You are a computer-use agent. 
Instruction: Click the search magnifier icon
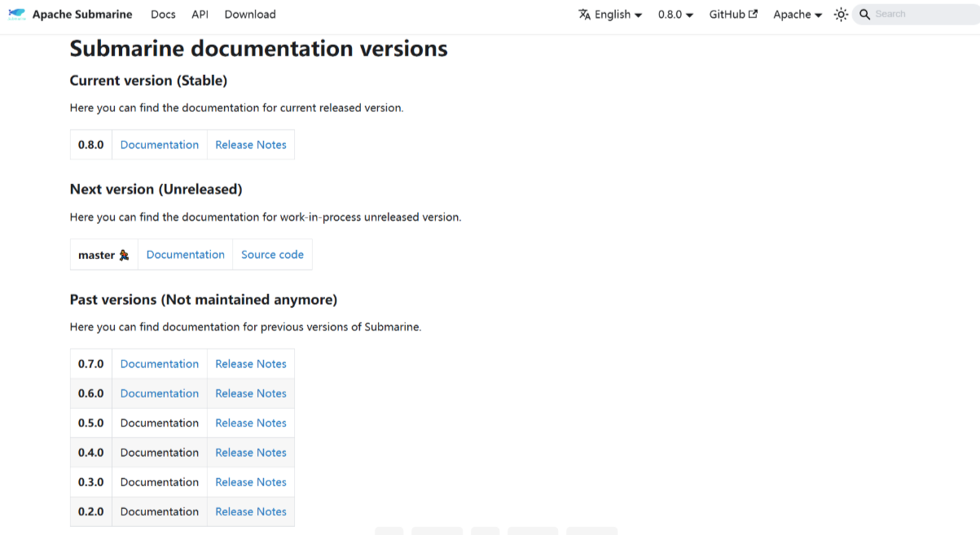click(865, 15)
